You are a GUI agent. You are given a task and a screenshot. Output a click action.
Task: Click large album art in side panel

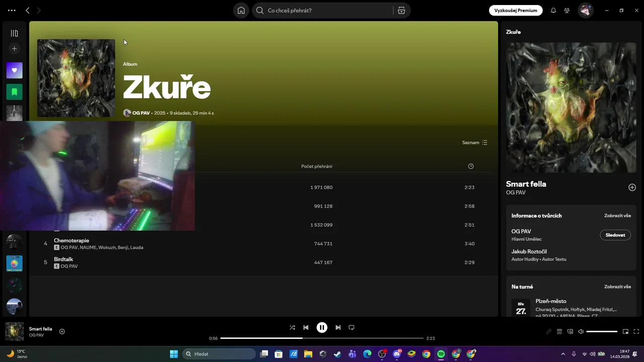click(571, 108)
